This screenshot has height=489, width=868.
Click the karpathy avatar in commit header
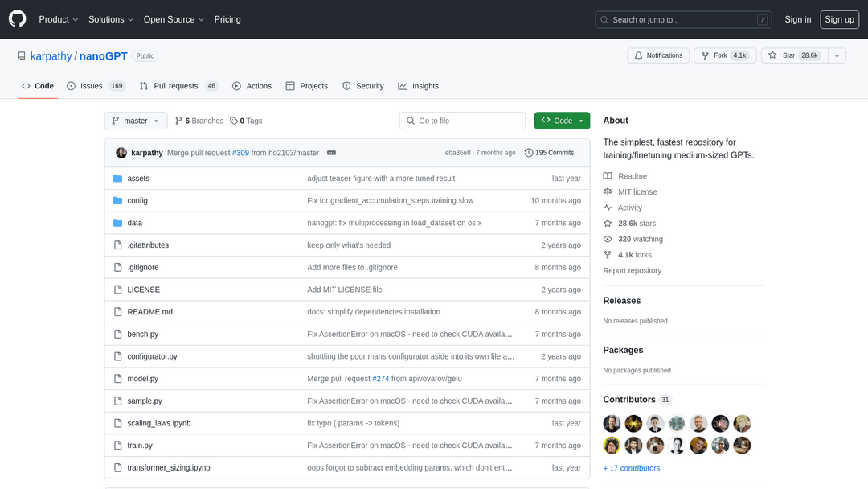tap(121, 153)
